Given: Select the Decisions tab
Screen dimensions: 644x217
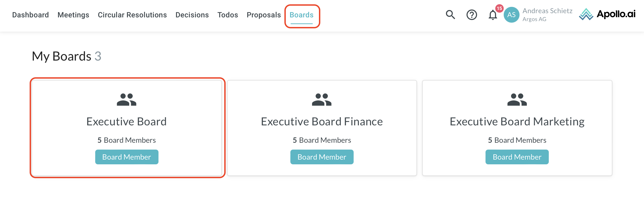Looking at the screenshot, I should click(192, 15).
